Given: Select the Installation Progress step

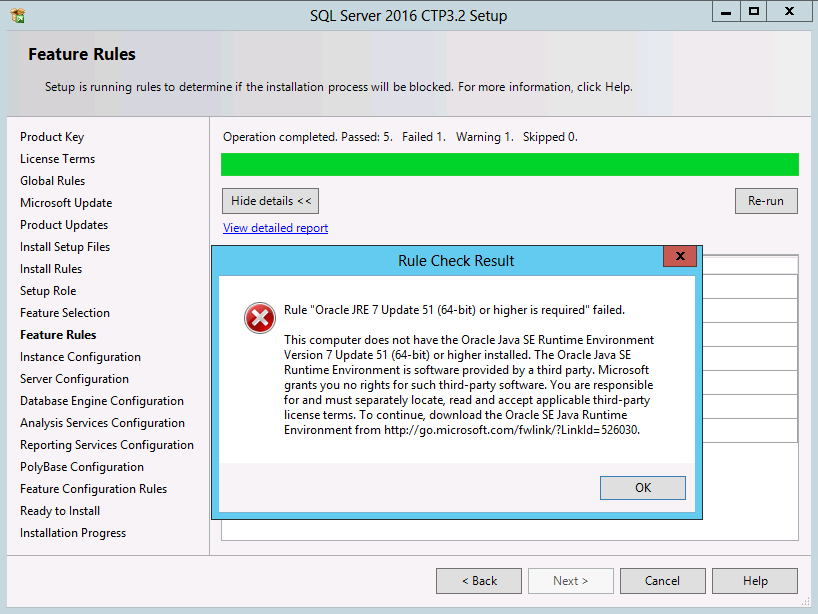Looking at the screenshot, I should tap(73, 533).
